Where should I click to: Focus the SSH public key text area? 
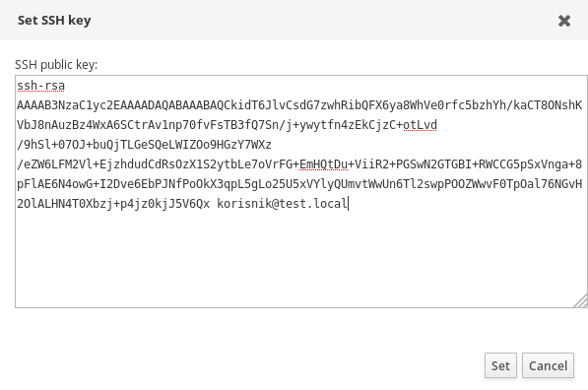(x=301, y=191)
